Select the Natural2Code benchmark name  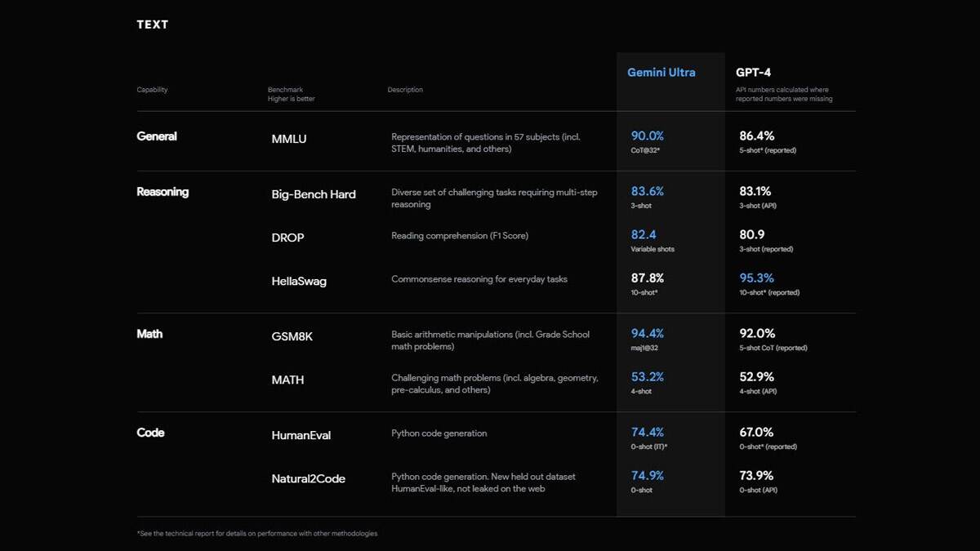[308, 478]
